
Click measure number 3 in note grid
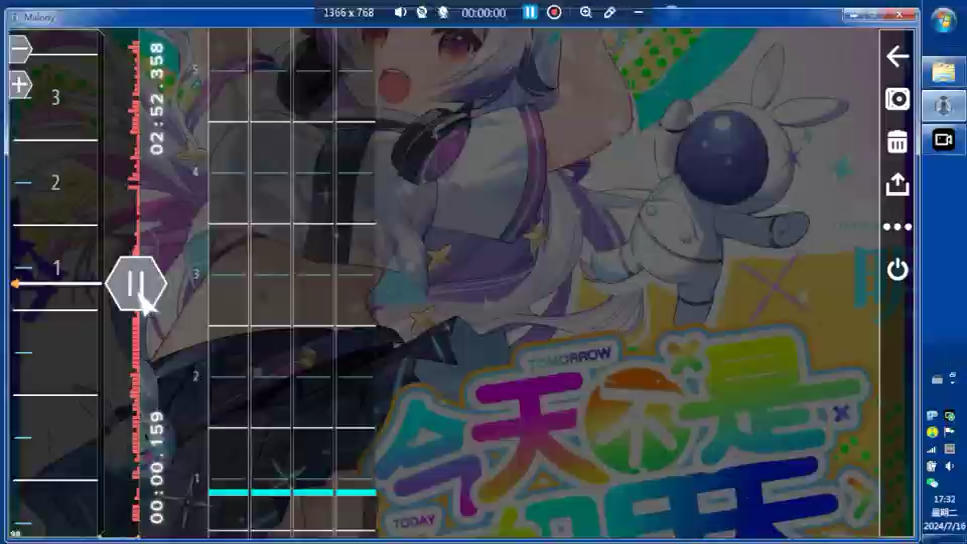[x=195, y=274]
